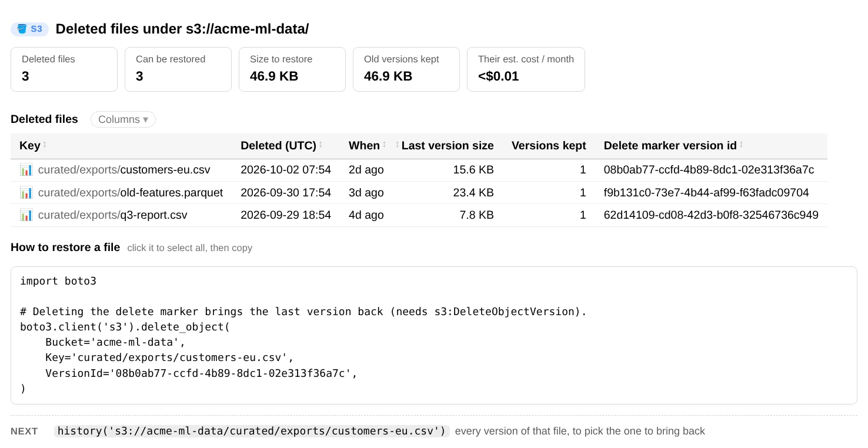The width and height of the screenshot is (868, 448).
Task: Open the curated/exports/customers-eu.csv key
Action: pos(124,170)
